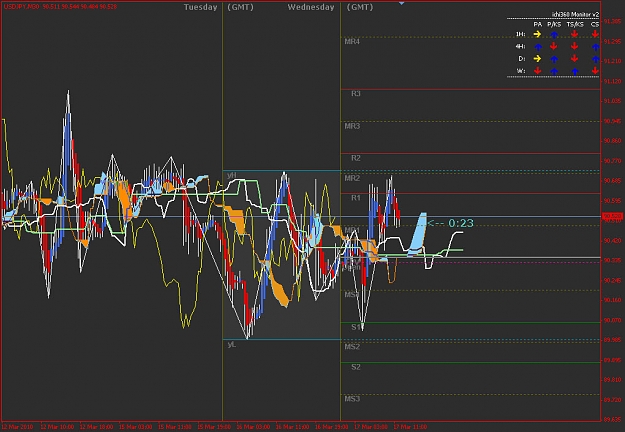This screenshot has height=432, width=625.
Task: Click the 'R3' pivot level label
Action: (x=356, y=94)
